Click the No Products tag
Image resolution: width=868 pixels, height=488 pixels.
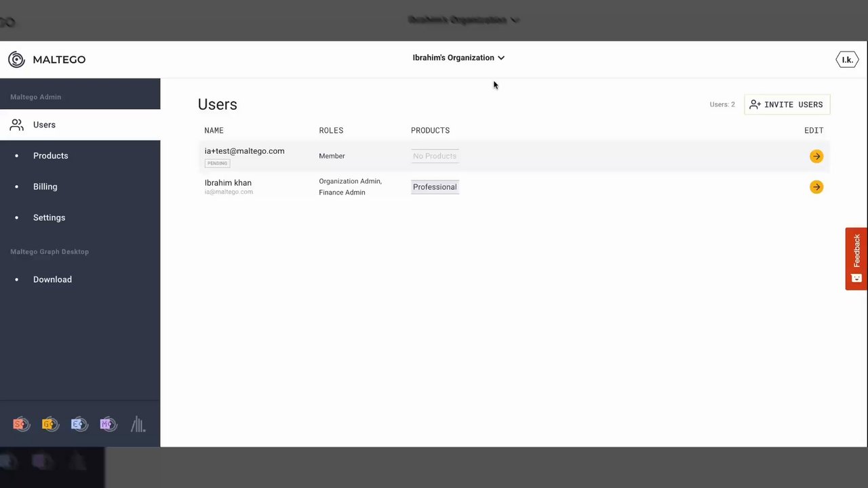pos(435,156)
